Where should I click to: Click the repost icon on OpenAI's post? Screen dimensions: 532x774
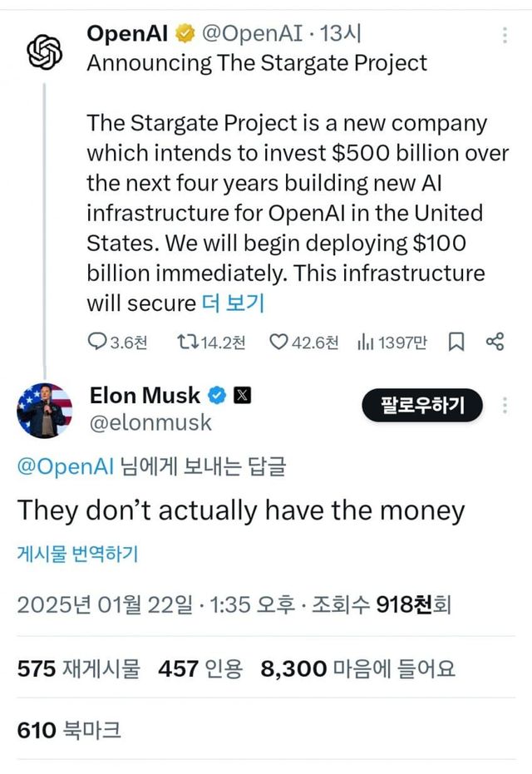187,342
